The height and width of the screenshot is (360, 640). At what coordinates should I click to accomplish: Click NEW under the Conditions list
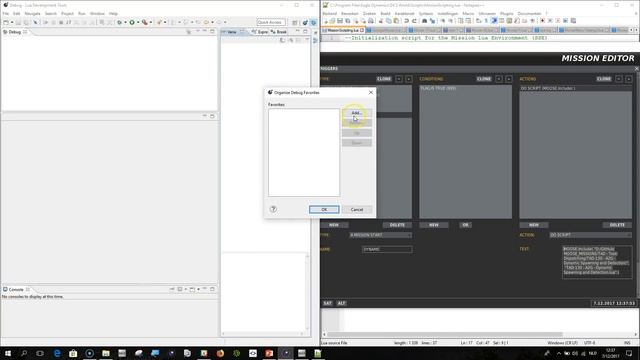click(434, 225)
